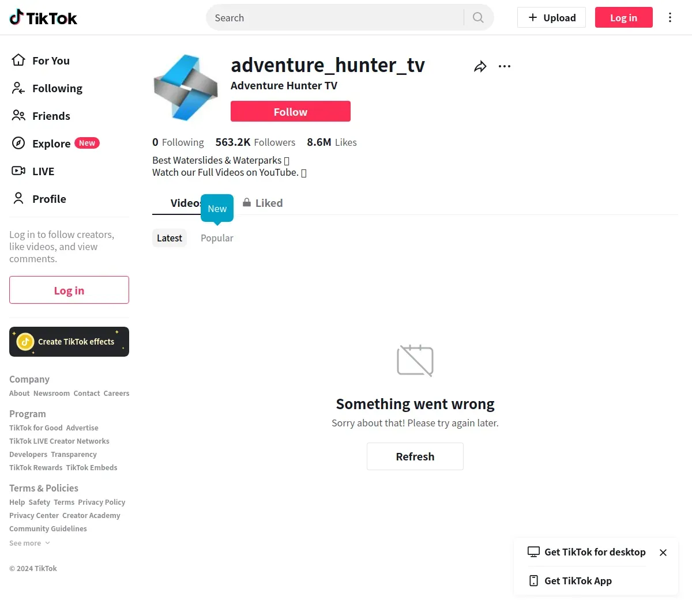Open the share profile arrow icon

click(x=480, y=67)
